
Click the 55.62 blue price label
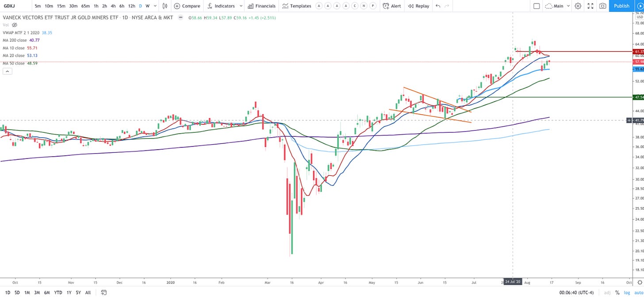point(639,69)
